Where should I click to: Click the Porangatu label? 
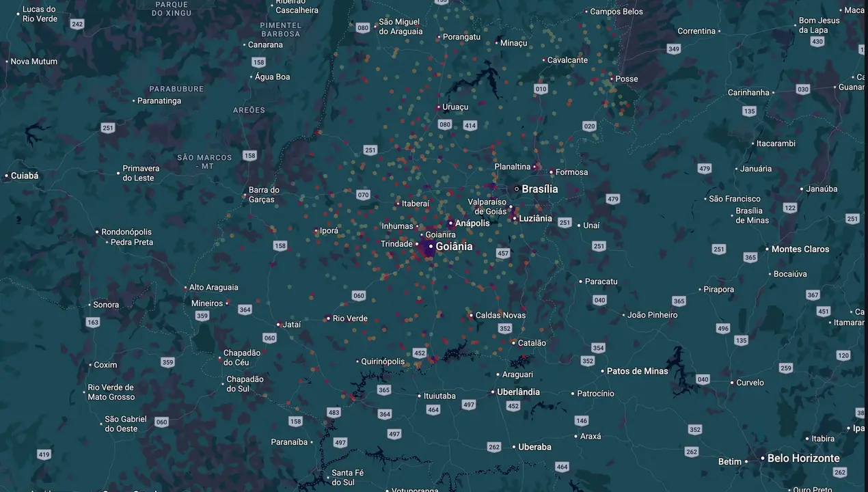pyautogui.click(x=461, y=37)
